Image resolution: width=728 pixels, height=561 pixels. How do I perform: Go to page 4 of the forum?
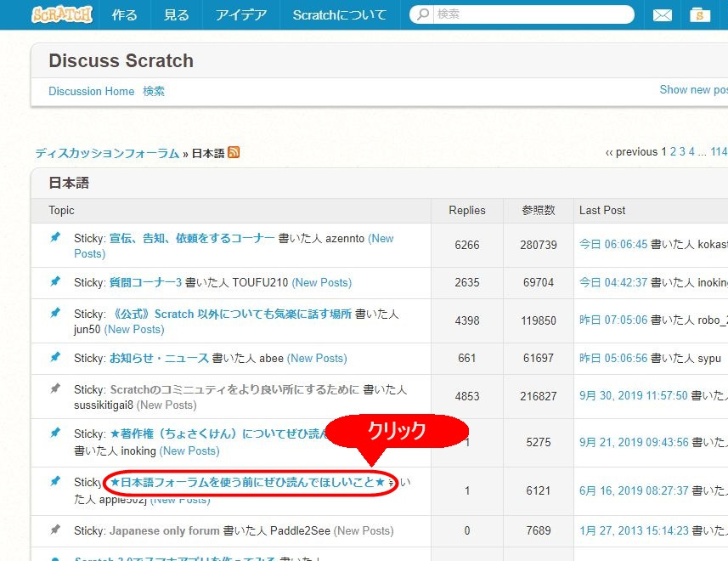(691, 152)
